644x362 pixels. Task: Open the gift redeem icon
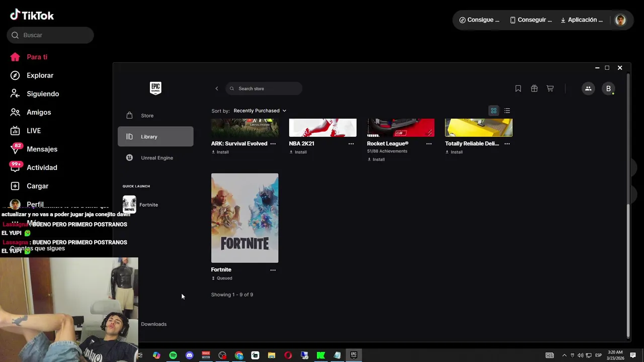(534, 88)
